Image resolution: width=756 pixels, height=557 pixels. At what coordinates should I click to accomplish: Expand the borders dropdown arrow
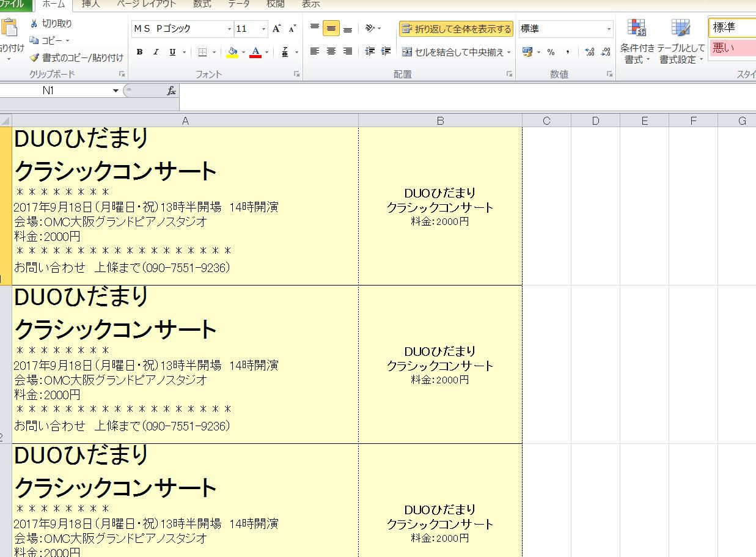click(x=215, y=53)
